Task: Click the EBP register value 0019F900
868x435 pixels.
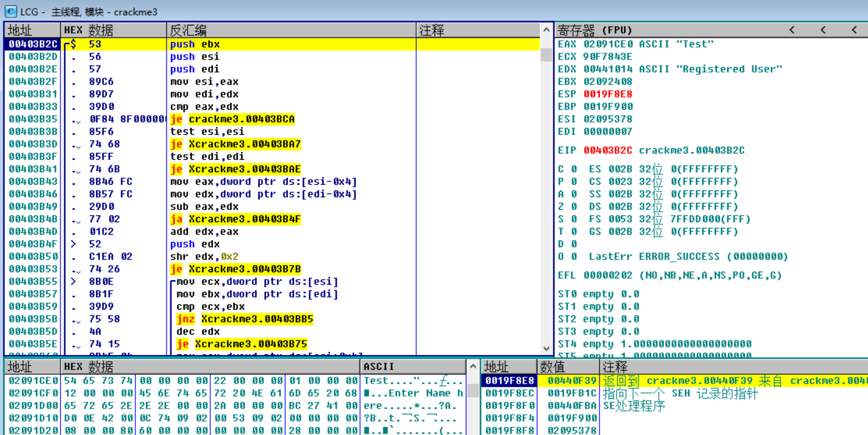Action: pyautogui.click(x=608, y=107)
